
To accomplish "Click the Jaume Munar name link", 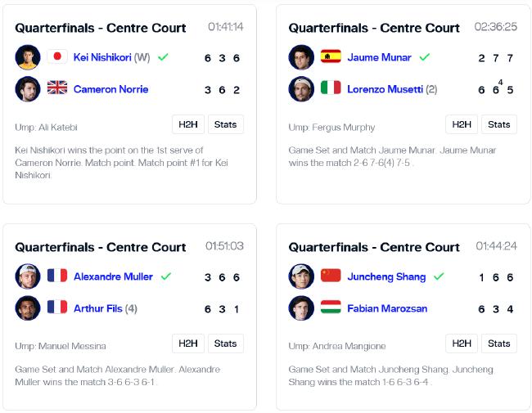I will (x=379, y=57).
